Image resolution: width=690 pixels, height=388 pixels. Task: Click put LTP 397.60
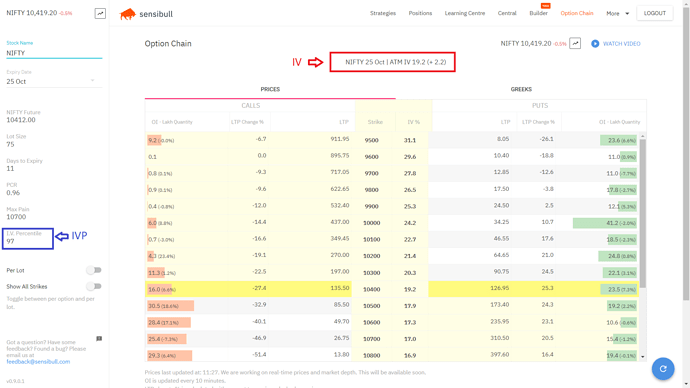coord(499,355)
